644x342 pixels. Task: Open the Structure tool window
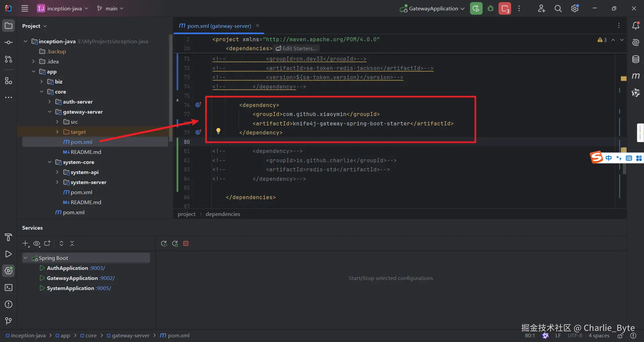9,81
